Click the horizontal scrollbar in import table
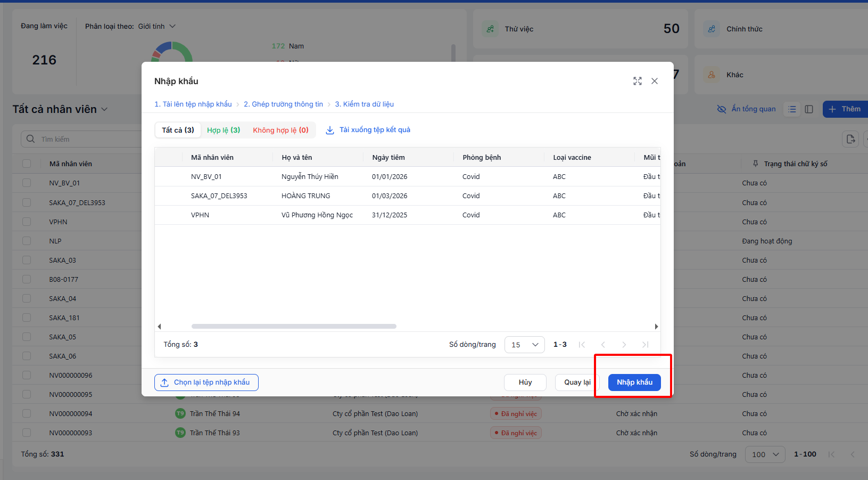This screenshot has width=868, height=480. coord(294,327)
